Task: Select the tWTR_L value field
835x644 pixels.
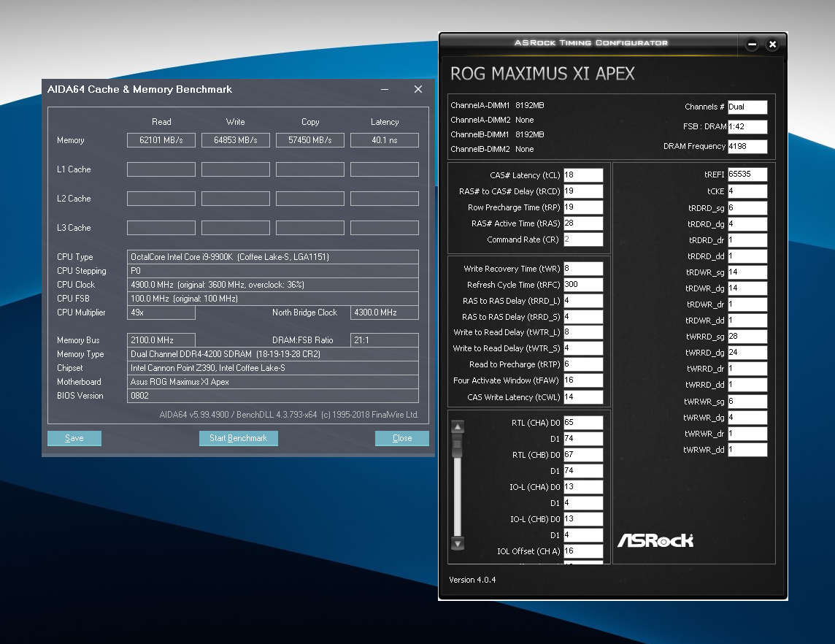Action: 583,331
